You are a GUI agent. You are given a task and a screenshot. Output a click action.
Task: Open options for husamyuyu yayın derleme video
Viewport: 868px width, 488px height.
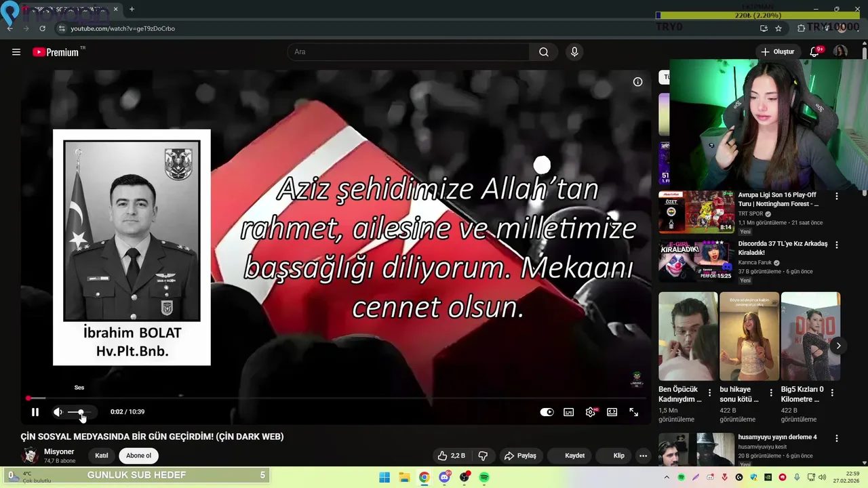[836, 439]
